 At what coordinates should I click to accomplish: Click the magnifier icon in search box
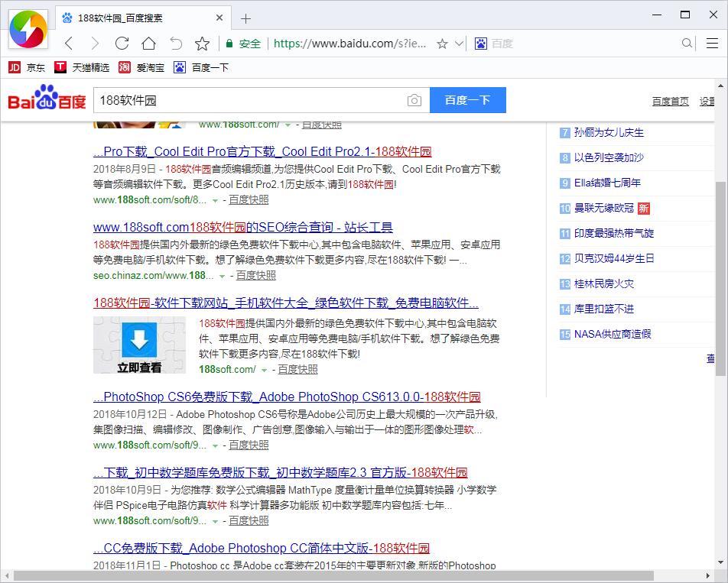687,44
